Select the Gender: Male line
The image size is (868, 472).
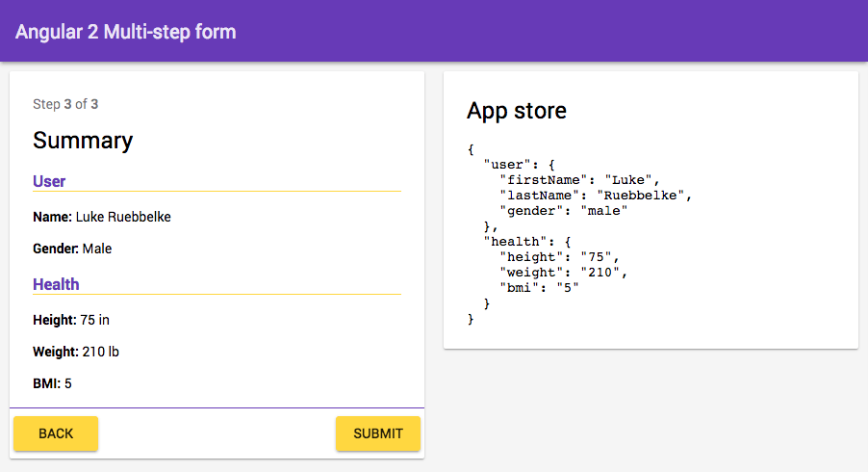72,249
